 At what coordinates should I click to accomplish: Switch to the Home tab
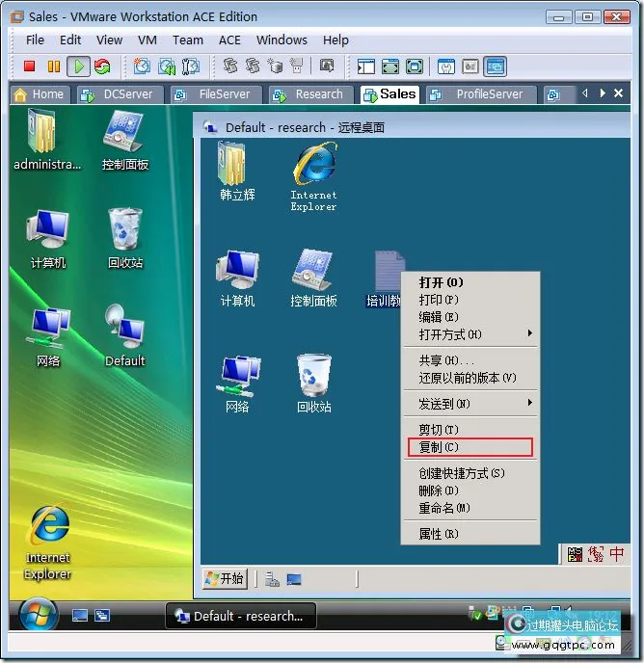click(40, 94)
